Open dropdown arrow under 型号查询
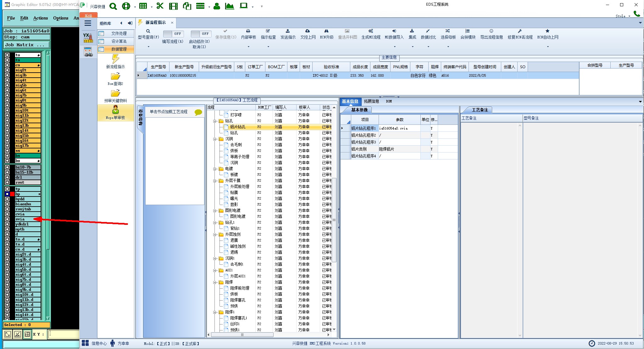 click(x=148, y=47)
